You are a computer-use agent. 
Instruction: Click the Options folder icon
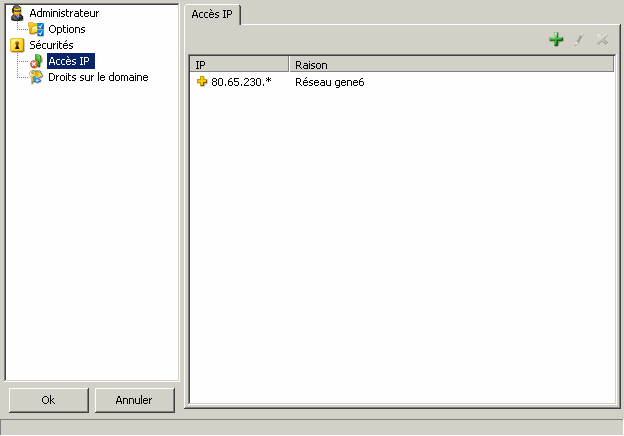tap(36, 29)
